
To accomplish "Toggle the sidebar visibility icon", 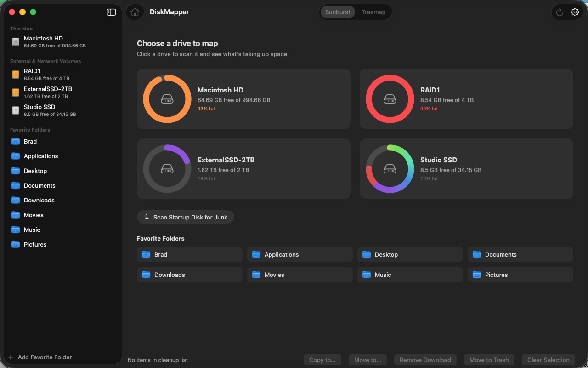I will (x=111, y=12).
